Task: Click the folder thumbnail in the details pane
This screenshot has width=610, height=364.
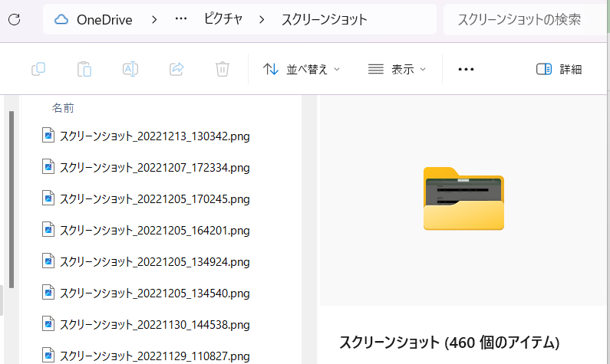Action: [463, 198]
